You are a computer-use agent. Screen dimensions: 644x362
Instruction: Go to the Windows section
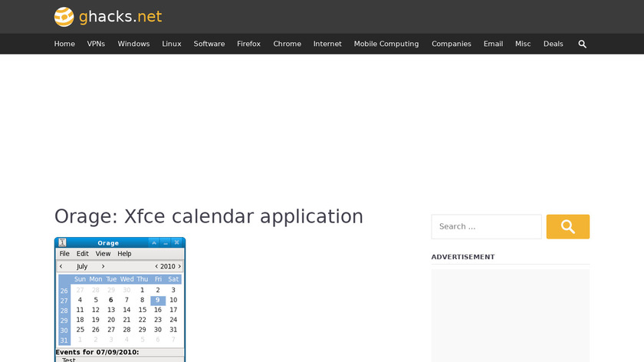point(133,44)
